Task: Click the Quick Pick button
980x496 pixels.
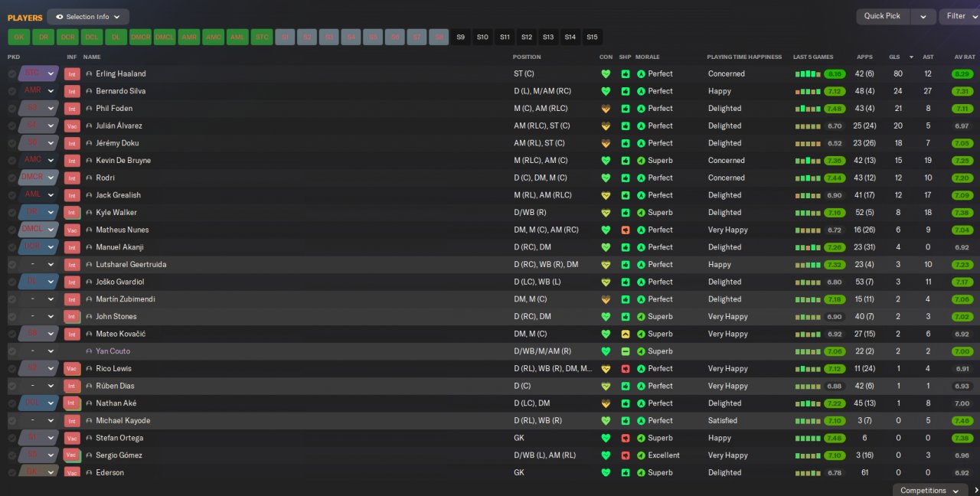Action: [x=883, y=16]
